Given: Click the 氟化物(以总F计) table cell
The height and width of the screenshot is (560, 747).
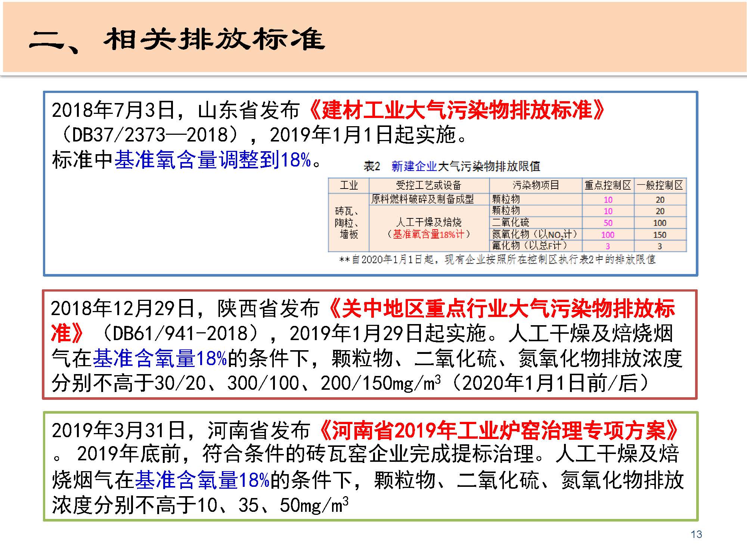Looking at the screenshot, I should tap(529, 246).
